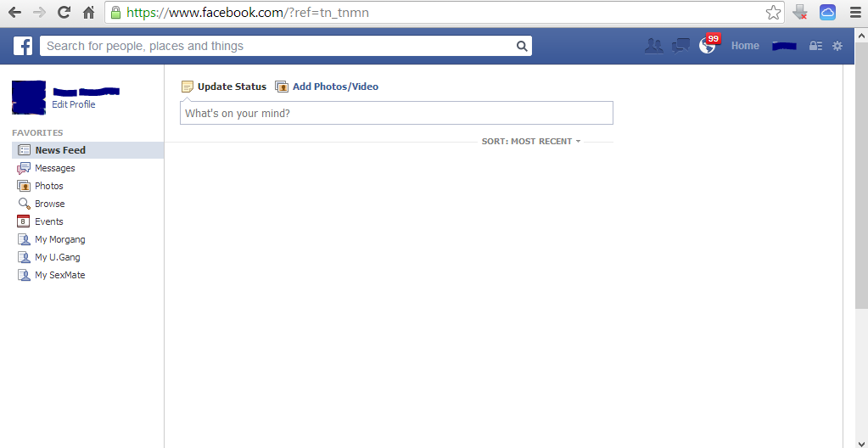Viewport: 868px width, 448px height.
Task: Click the Facebook logo
Action: (x=23, y=46)
